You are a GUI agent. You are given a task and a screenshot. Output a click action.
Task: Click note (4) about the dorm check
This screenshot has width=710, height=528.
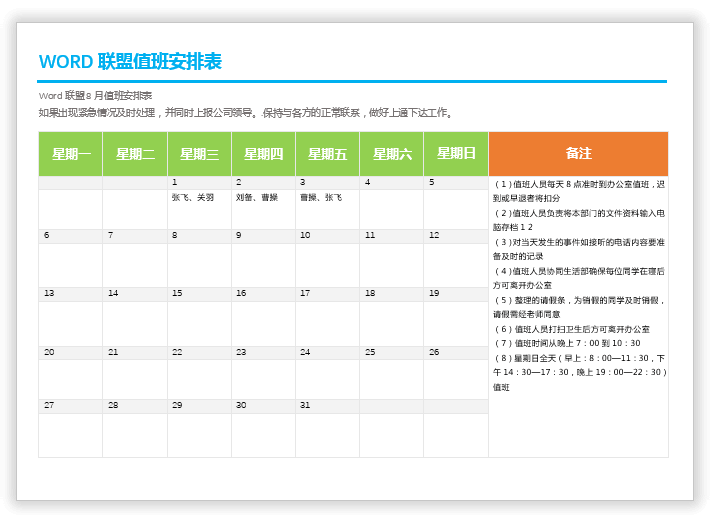tap(579, 278)
